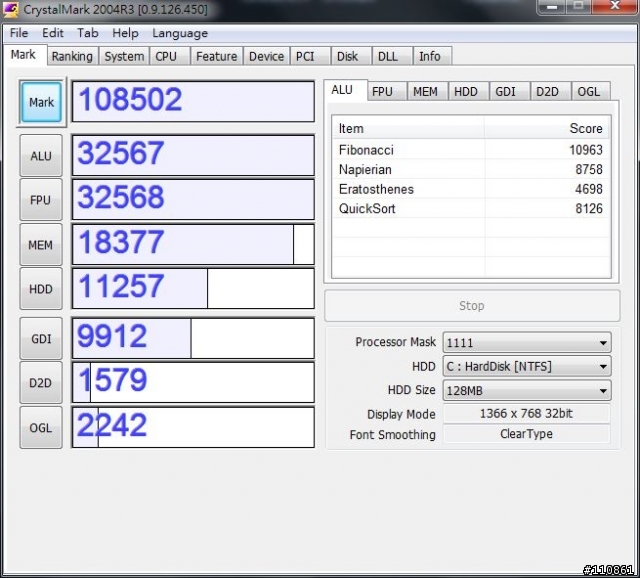
Task: Run the HDD benchmark button
Action: click(41, 289)
